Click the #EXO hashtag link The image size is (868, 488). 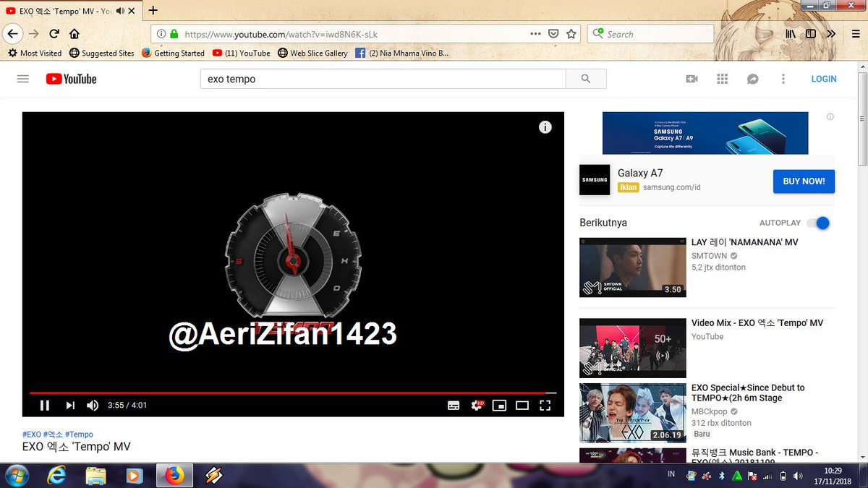click(x=32, y=435)
